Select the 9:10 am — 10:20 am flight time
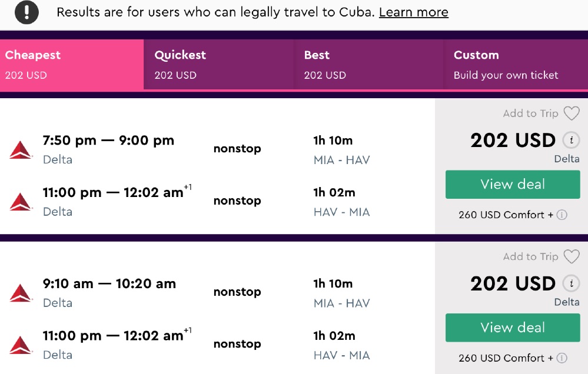588x374 pixels. click(109, 283)
